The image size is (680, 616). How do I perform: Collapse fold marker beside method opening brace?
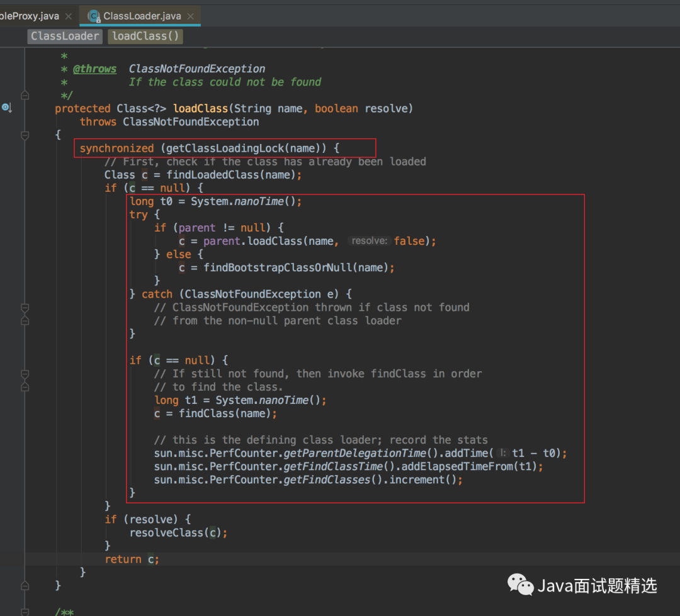tap(25, 135)
